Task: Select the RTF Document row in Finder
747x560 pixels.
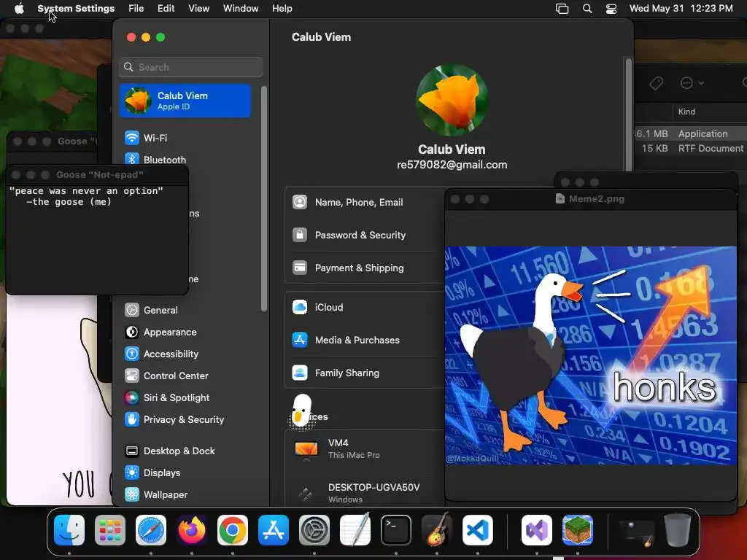Action: [x=691, y=149]
